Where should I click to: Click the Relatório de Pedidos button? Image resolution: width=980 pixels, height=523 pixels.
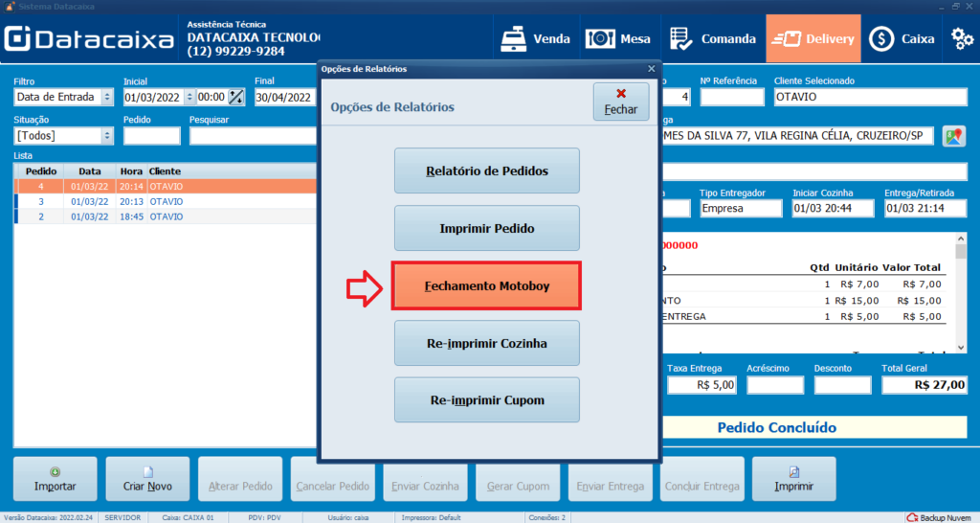(x=486, y=171)
